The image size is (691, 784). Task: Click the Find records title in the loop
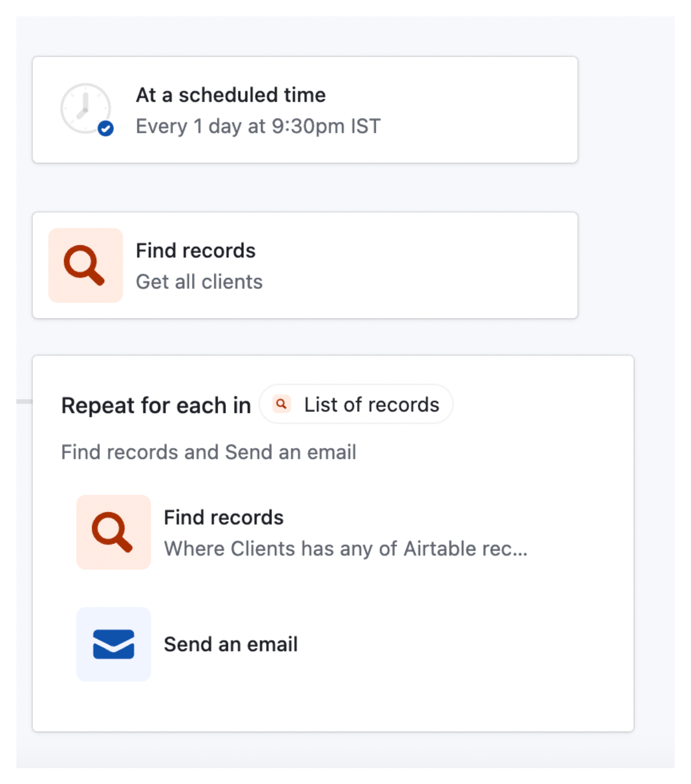tap(224, 517)
